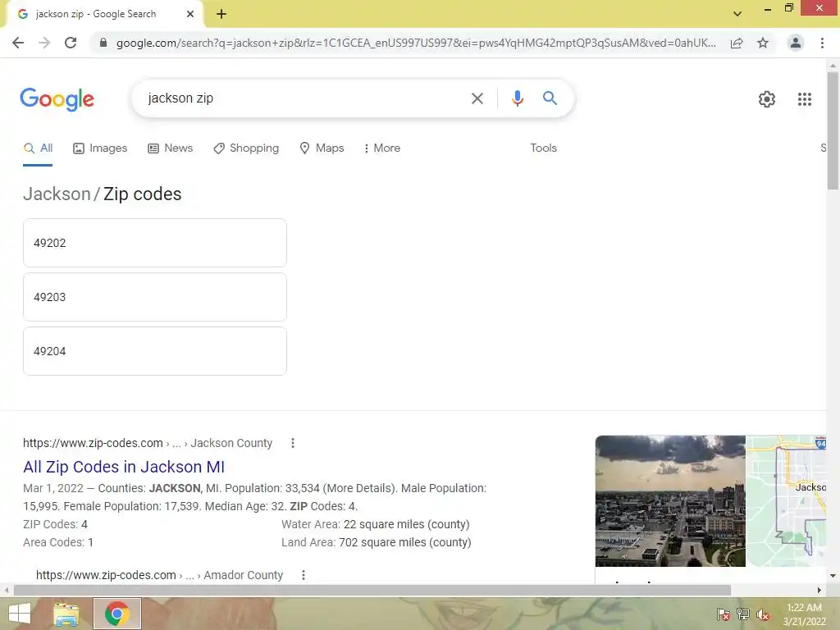The width and height of the screenshot is (840, 630).
Task: Open Google quick settings gear
Action: tap(767, 99)
